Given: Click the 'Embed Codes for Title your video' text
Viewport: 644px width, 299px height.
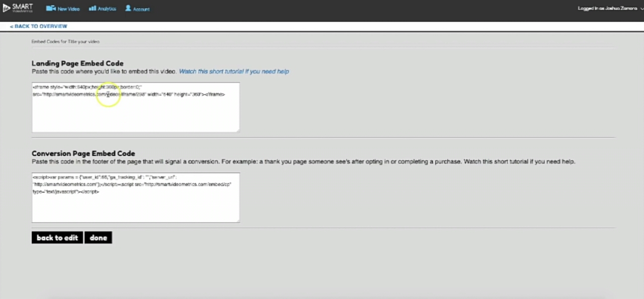Looking at the screenshot, I should (x=65, y=42).
